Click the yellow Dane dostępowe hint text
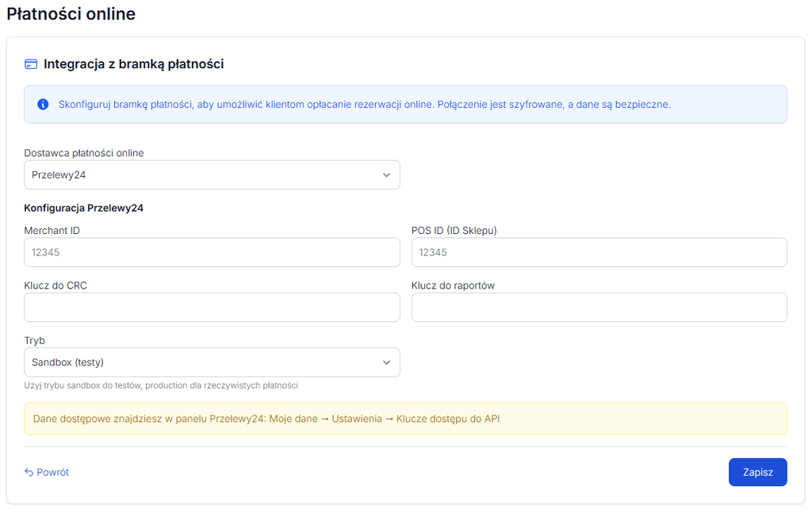Screen dimensions: 812x513 (266, 419)
